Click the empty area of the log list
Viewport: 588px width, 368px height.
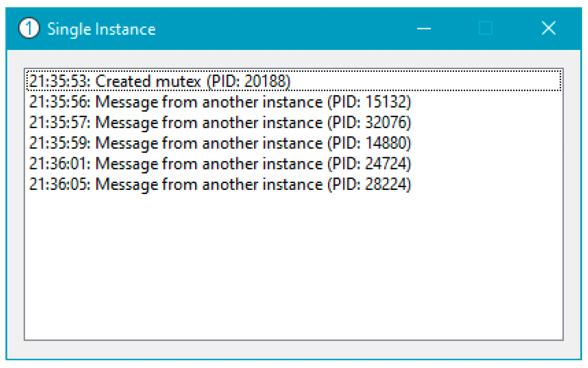point(294,266)
